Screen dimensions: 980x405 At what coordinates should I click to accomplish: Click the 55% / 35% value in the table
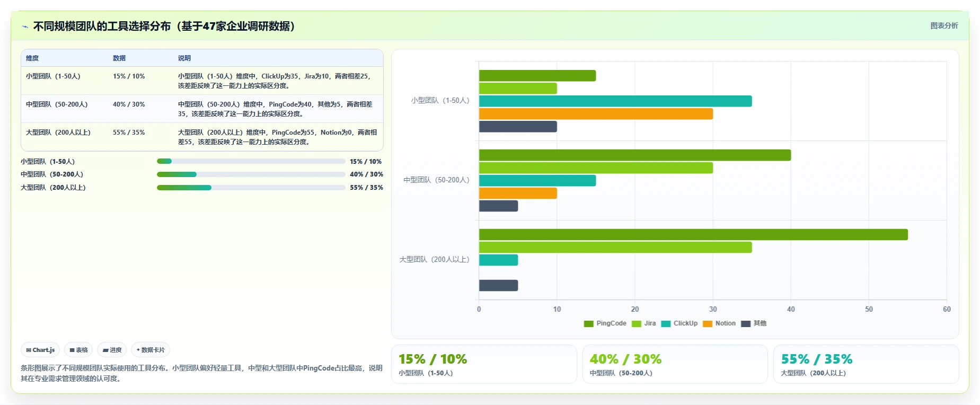pos(129,133)
